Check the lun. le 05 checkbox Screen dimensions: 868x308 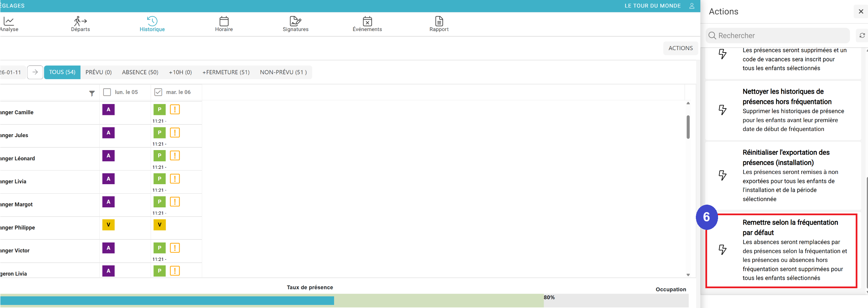tap(107, 92)
